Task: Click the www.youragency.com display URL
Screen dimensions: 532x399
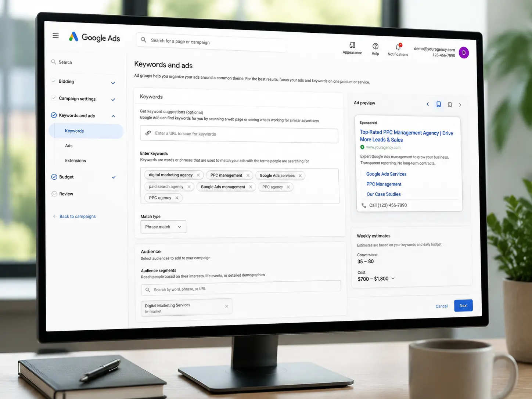Action: tap(383, 147)
